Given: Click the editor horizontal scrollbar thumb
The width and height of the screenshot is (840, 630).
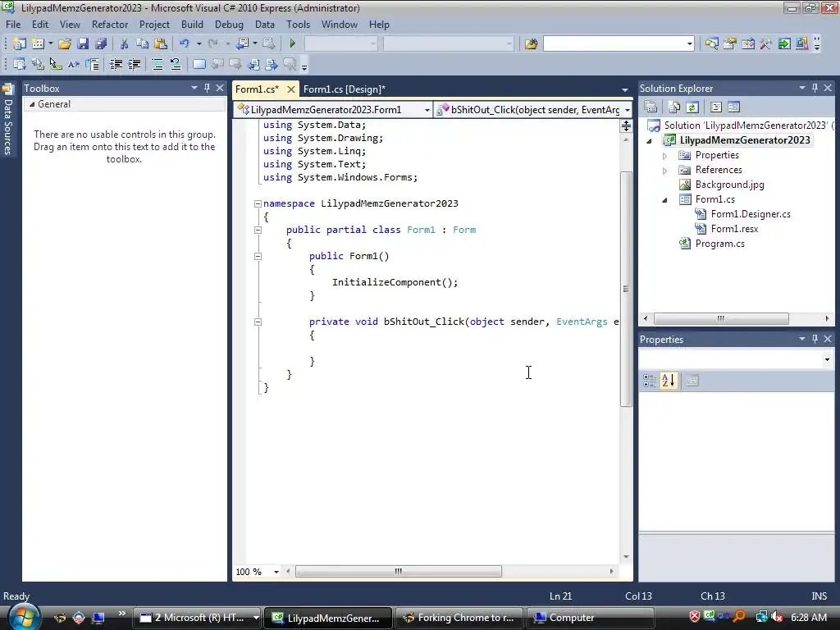Looking at the screenshot, I should coord(399,572).
